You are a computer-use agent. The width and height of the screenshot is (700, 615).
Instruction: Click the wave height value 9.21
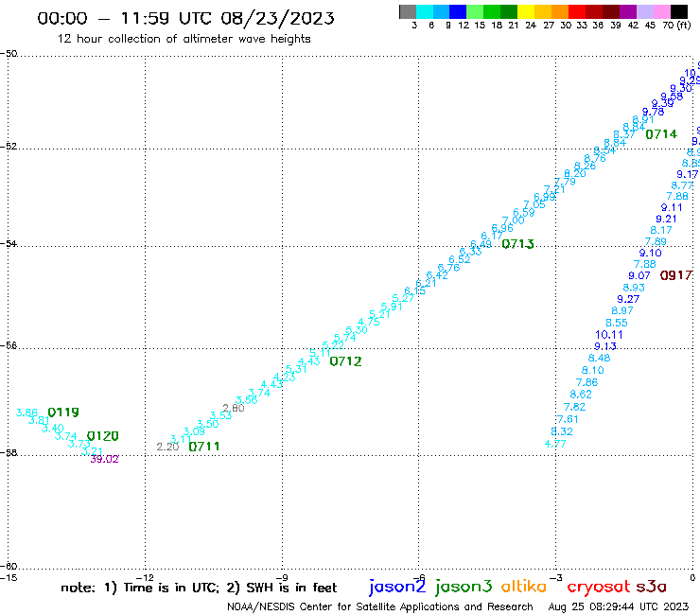coord(667,219)
